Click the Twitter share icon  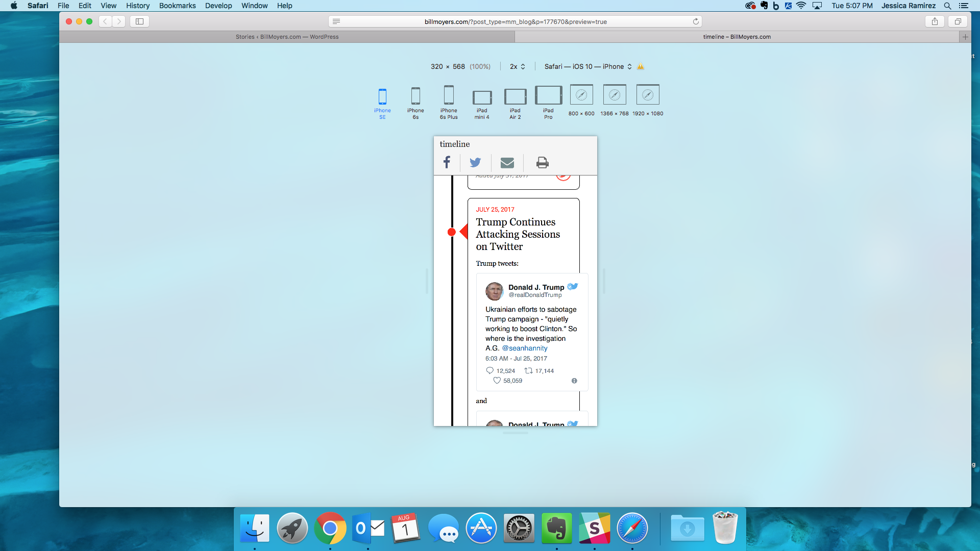tap(475, 162)
